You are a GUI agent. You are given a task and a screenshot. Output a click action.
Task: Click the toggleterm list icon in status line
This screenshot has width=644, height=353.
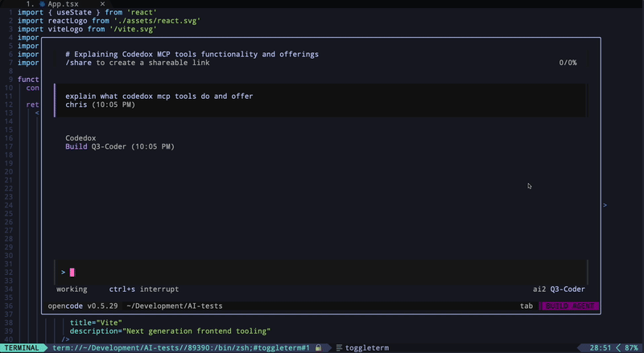tap(339, 347)
